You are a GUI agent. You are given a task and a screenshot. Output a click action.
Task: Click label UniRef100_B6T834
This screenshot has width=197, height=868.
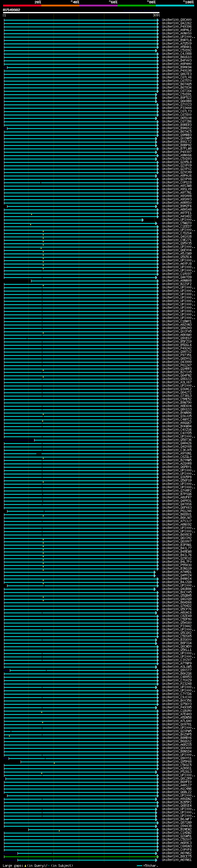(x=177, y=88)
